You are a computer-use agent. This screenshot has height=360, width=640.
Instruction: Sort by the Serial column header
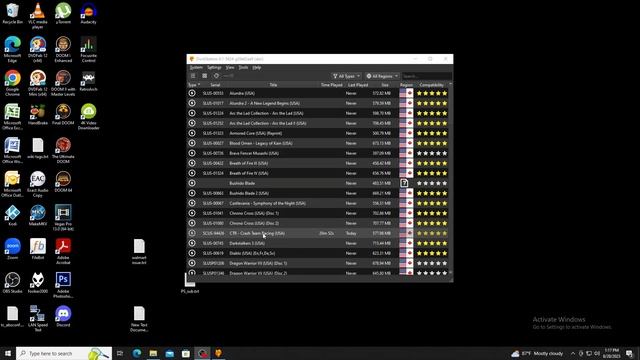pos(215,85)
